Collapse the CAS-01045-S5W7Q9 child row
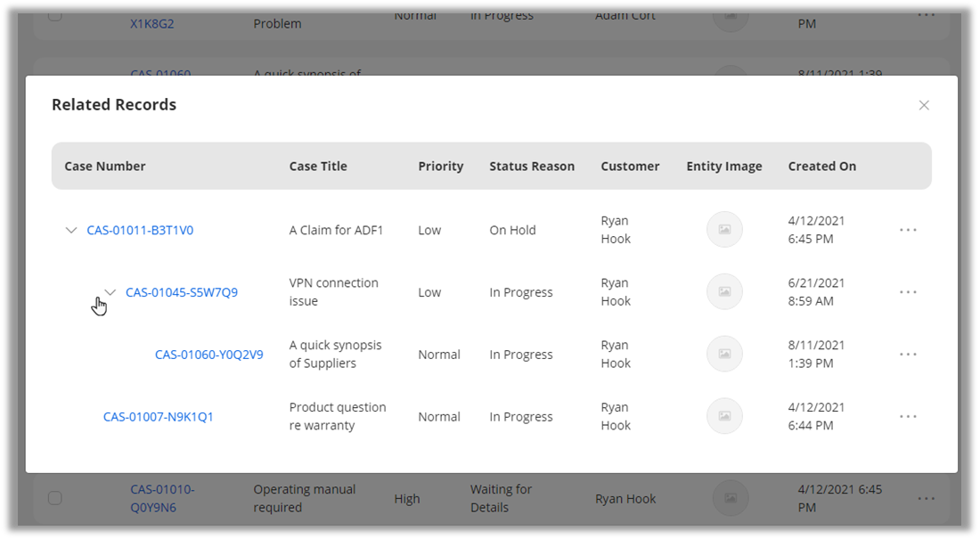 pos(110,292)
